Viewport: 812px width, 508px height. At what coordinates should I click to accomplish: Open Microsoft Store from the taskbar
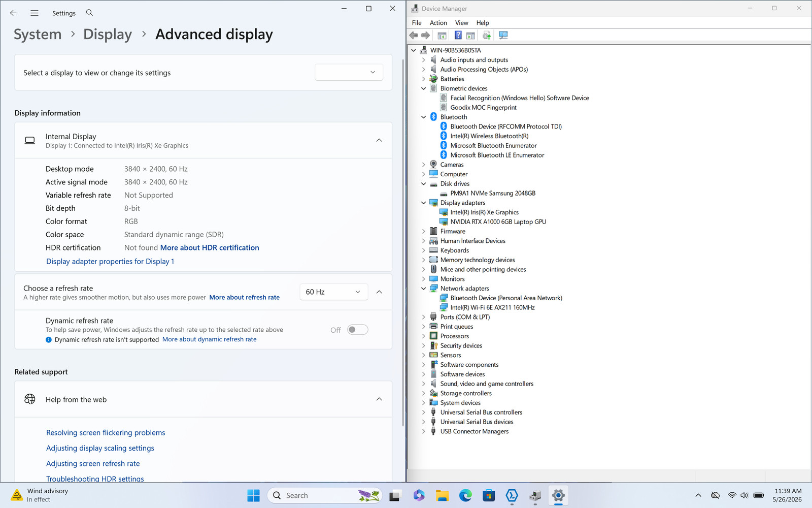click(489, 495)
